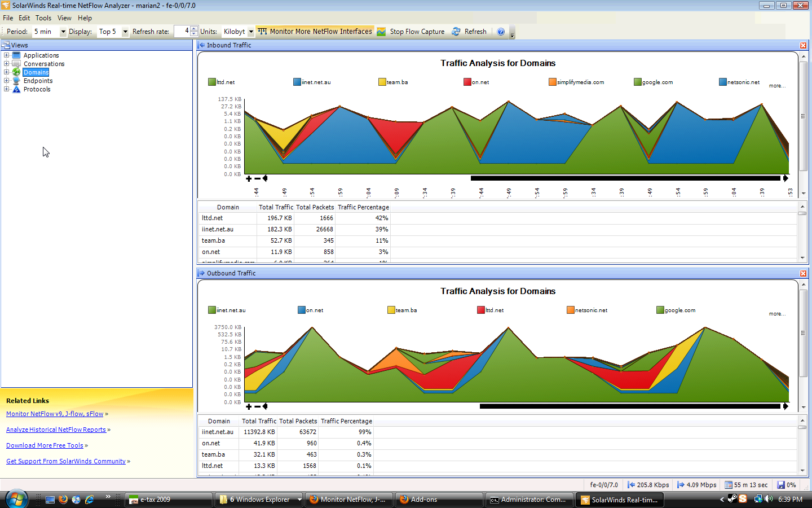Zoom out with outbound chart minus icon
Viewport: 812px width, 508px height.
point(257,406)
